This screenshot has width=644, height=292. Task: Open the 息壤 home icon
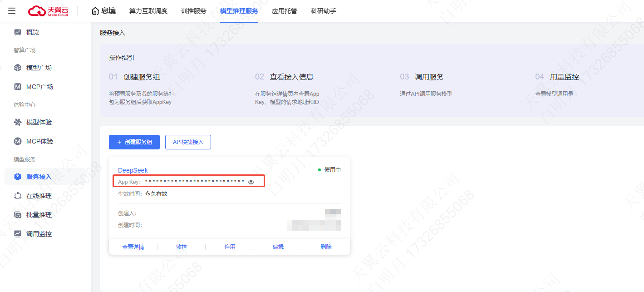tap(95, 11)
